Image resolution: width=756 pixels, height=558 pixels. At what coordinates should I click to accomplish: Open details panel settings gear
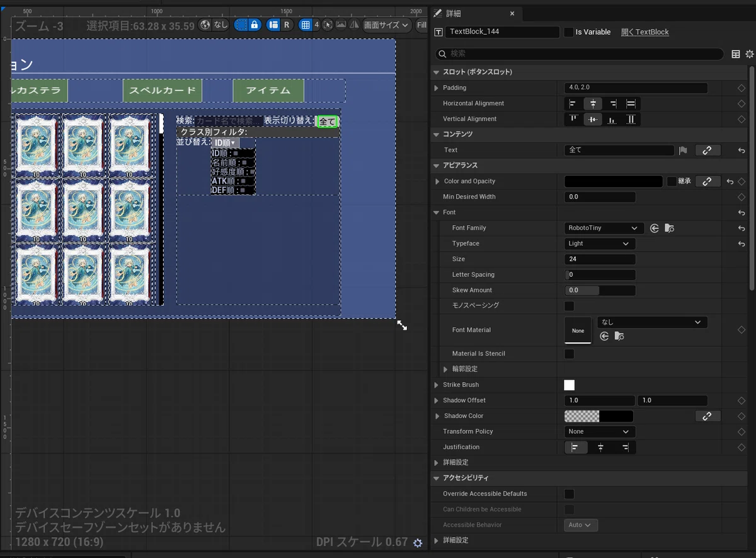[749, 54]
